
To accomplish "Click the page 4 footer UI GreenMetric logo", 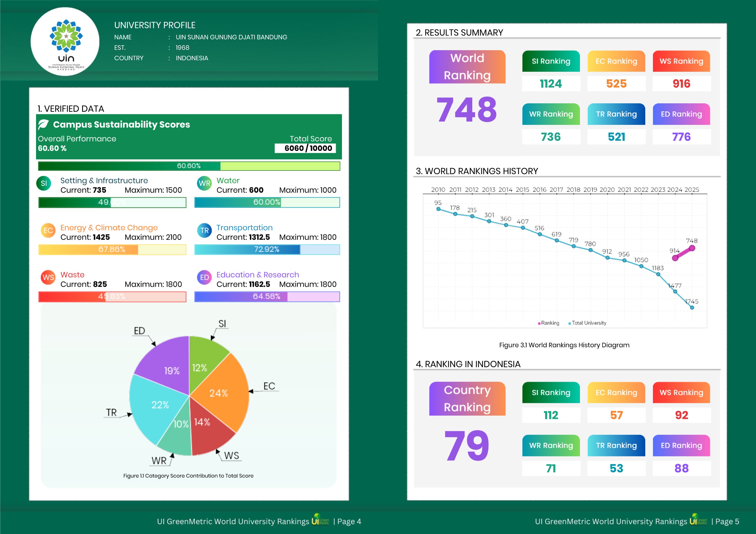I will point(320,519).
